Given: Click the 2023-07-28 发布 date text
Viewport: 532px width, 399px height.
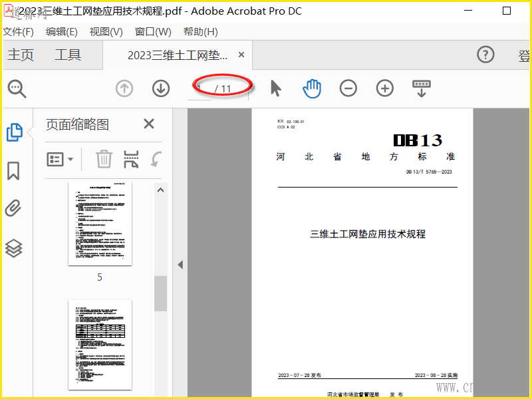Looking at the screenshot, I should [299, 375].
